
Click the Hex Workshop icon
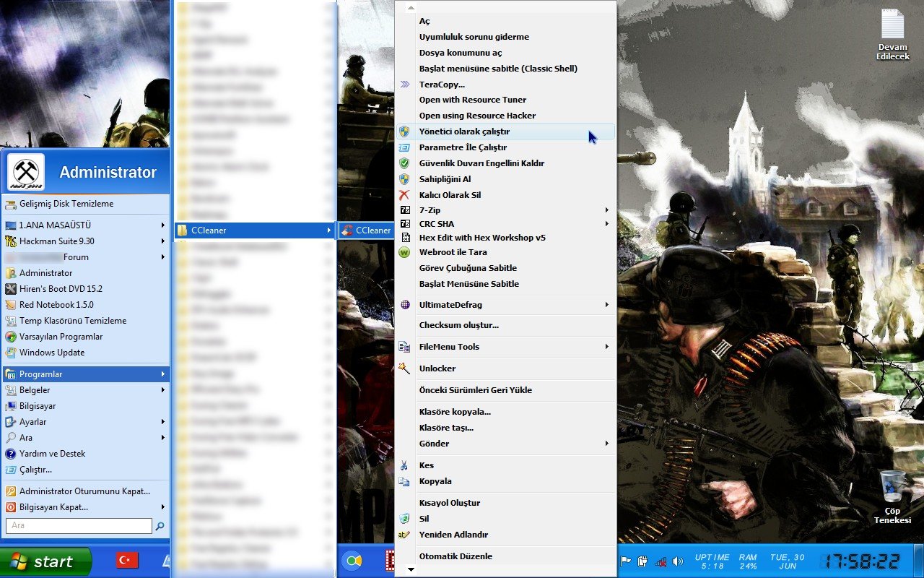point(405,238)
